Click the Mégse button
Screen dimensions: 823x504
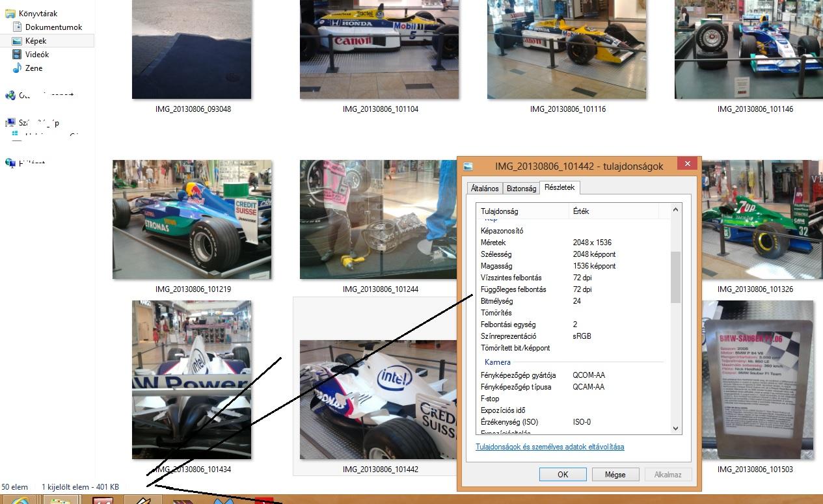(615, 475)
